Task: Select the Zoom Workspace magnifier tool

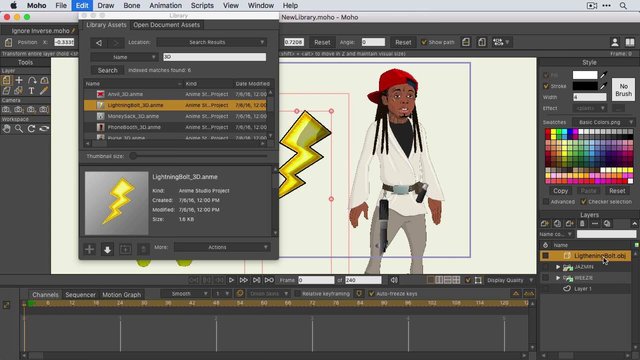Action: (19, 129)
